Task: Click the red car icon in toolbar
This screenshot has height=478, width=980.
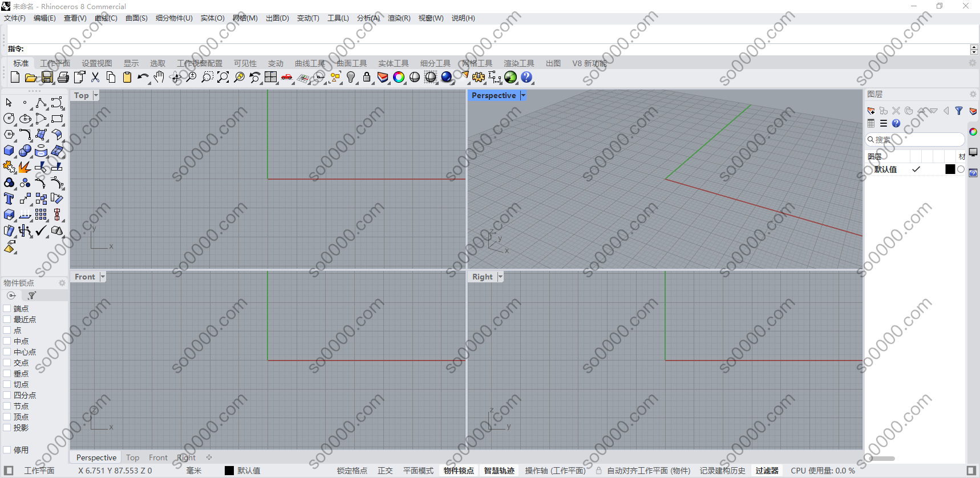Action: point(287,77)
